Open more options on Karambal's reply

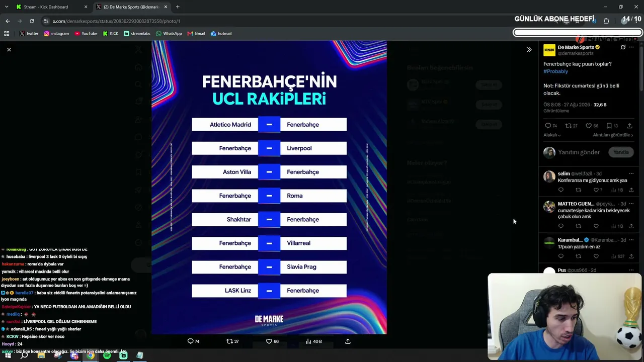[631, 240]
